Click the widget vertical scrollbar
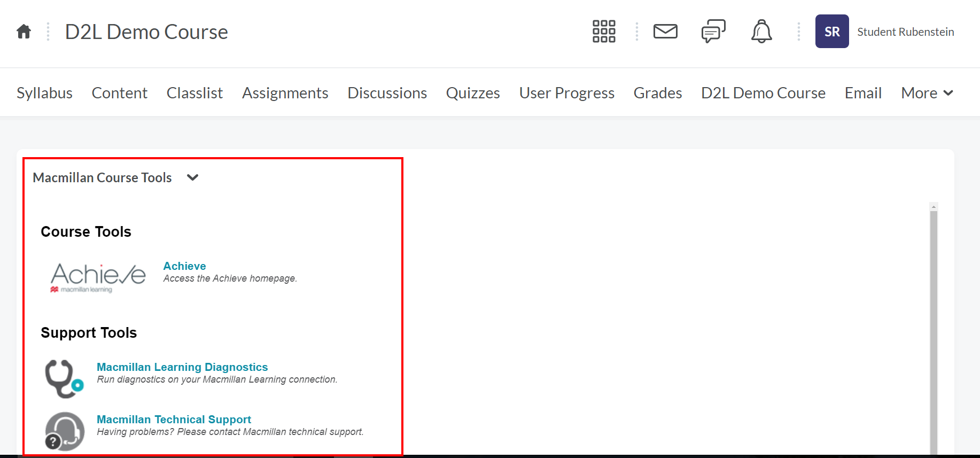 (934, 331)
